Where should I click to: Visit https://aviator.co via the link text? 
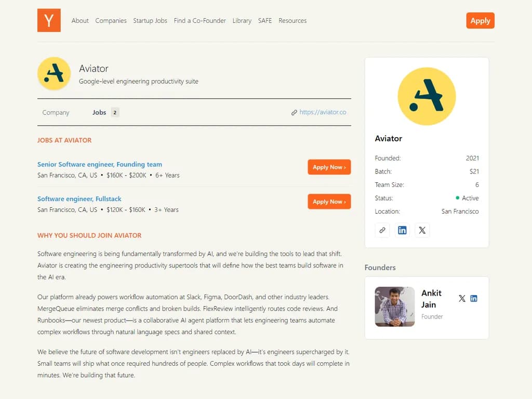click(322, 112)
